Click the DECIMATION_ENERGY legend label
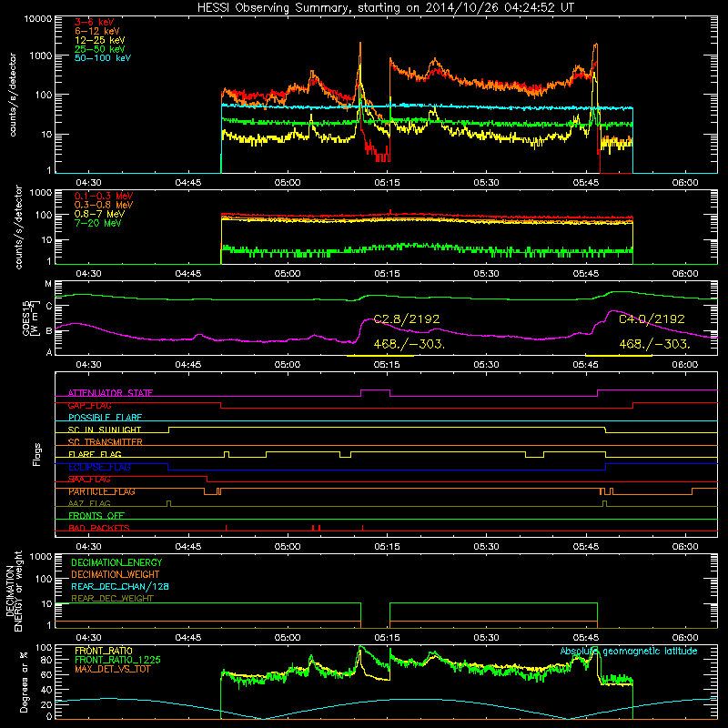 [x=116, y=562]
